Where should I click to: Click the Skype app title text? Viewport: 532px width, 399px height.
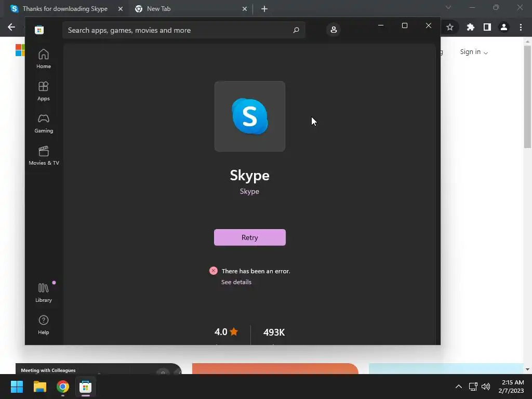point(250,176)
